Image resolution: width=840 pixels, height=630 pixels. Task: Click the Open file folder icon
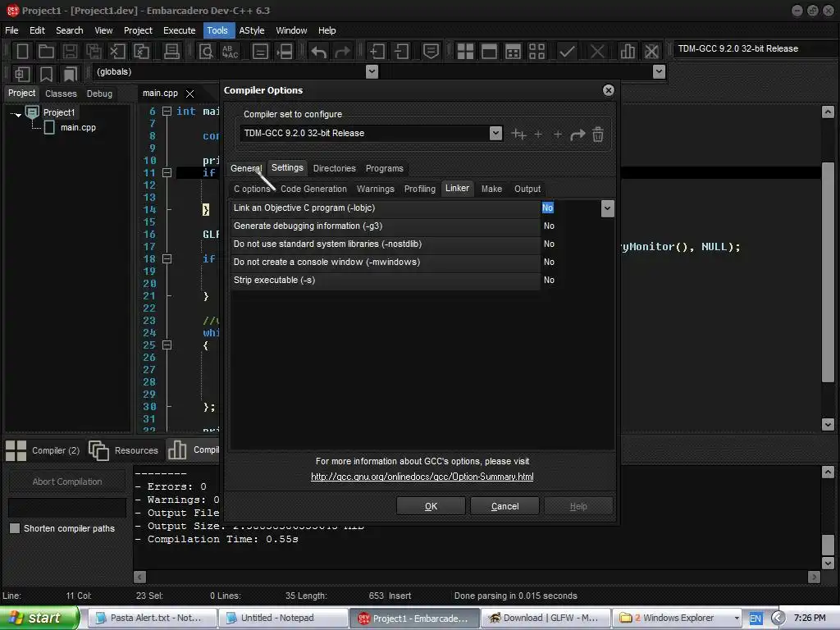[46, 52]
